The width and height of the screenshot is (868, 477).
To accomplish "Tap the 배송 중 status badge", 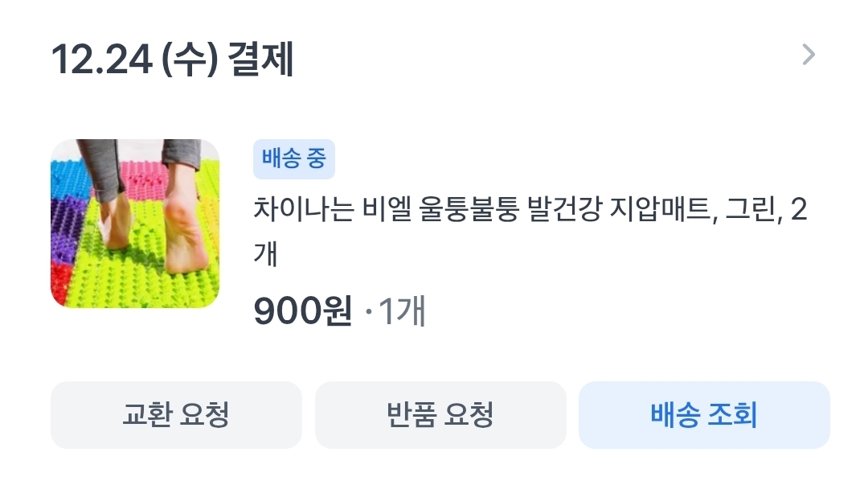I will coord(294,159).
